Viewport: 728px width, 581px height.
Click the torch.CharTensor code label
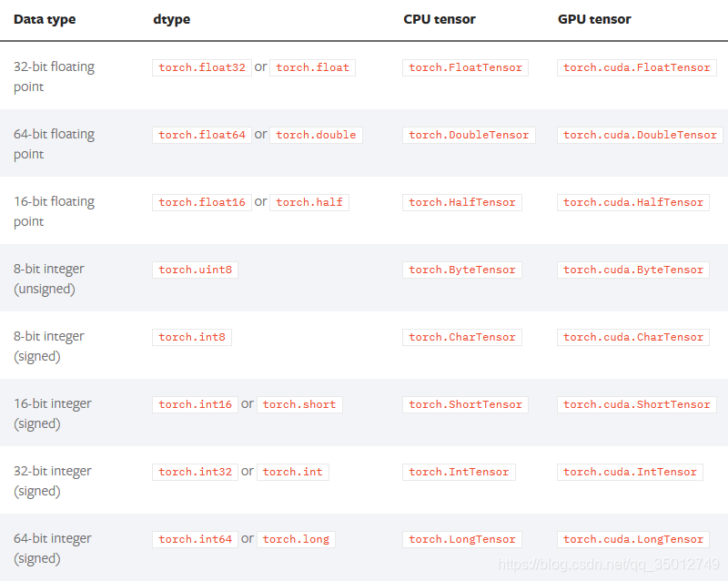click(x=462, y=338)
